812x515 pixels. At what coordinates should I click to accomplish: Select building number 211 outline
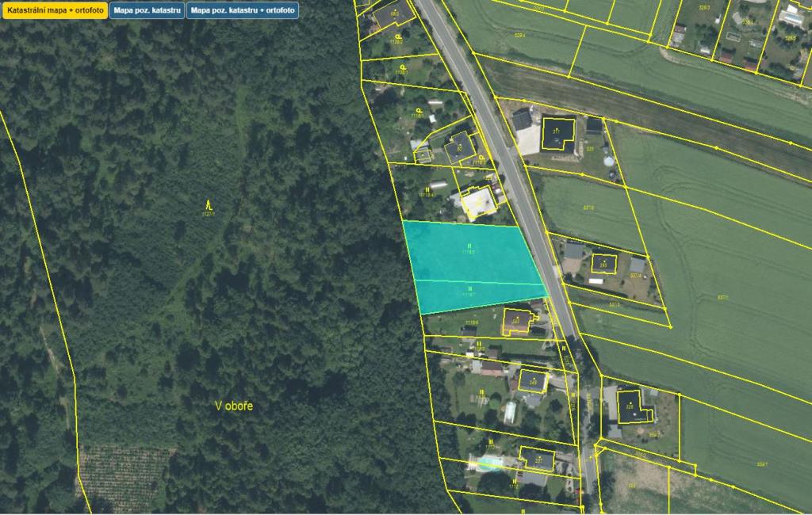click(x=557, y=134)
